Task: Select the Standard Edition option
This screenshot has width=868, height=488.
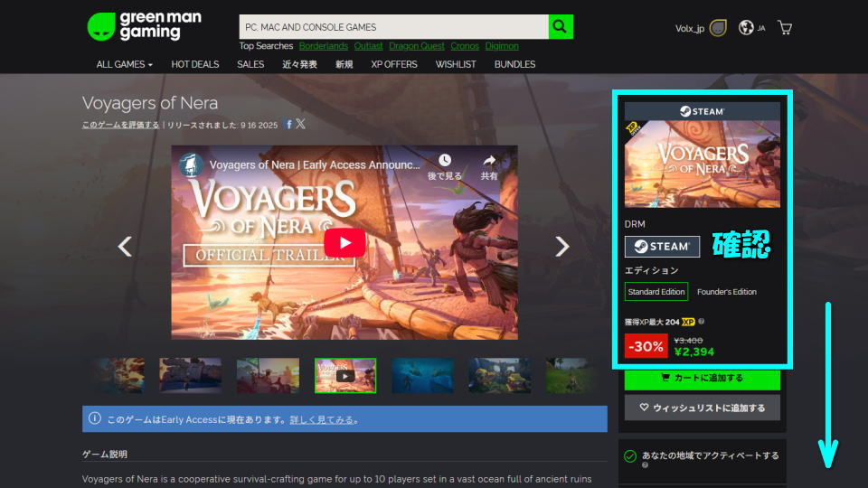Action: click(x=656, y=292)
